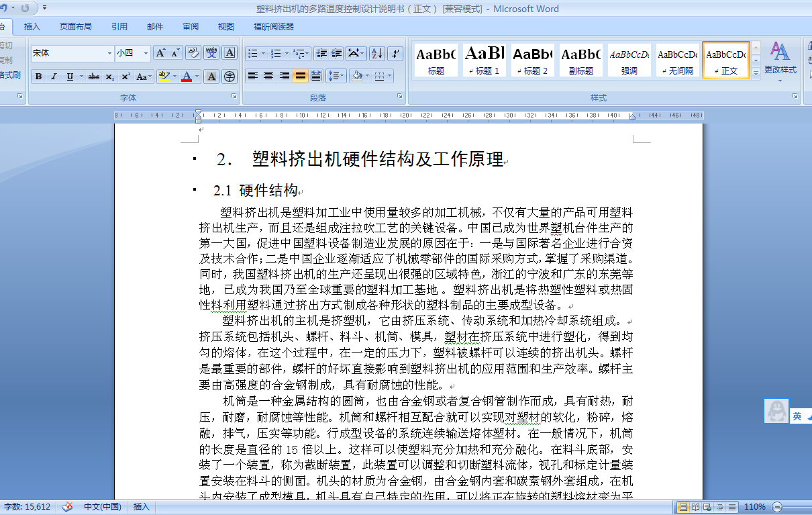Apply red font color

pyautogui.click(x=187, y=77)
